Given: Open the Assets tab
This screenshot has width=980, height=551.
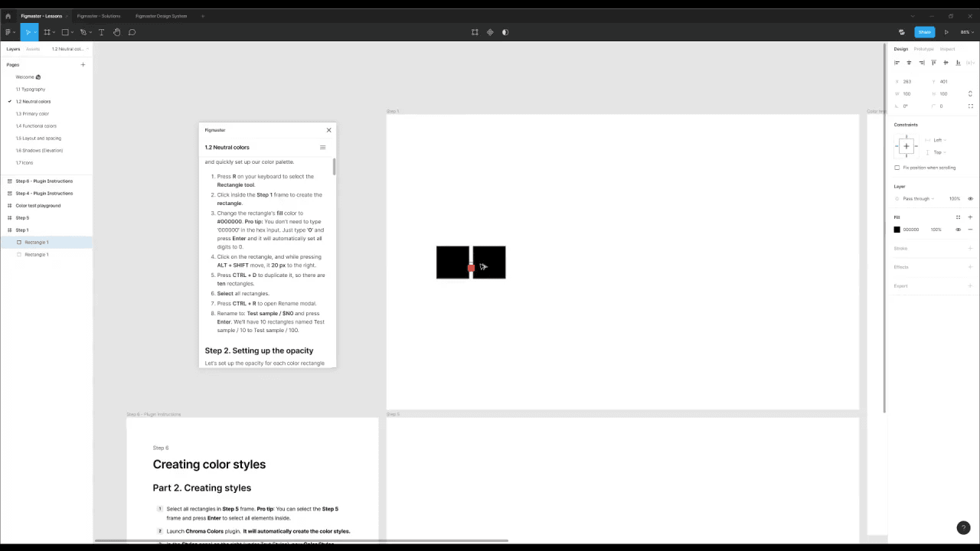Looking at the screenshot, I should click(32, 49).
